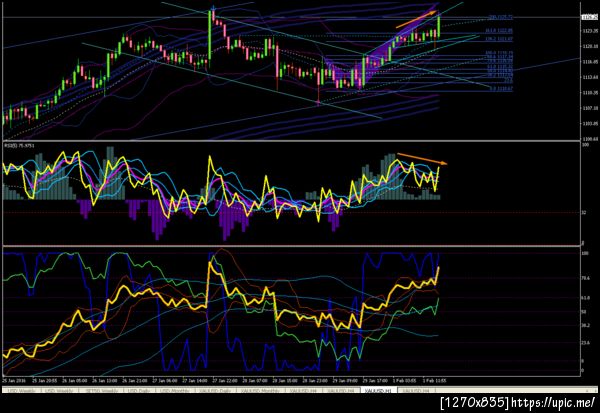This screenshot has height=413, width=600.
Task: Click the 1107.10 price scale value
Action: point(590,108)
